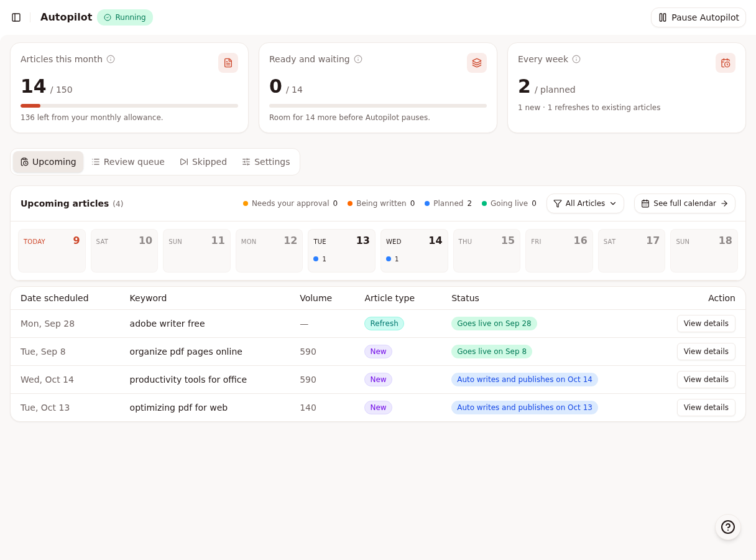Click the Keyword column header
Viewport: 756px width, 560px height.
[148, 298]
